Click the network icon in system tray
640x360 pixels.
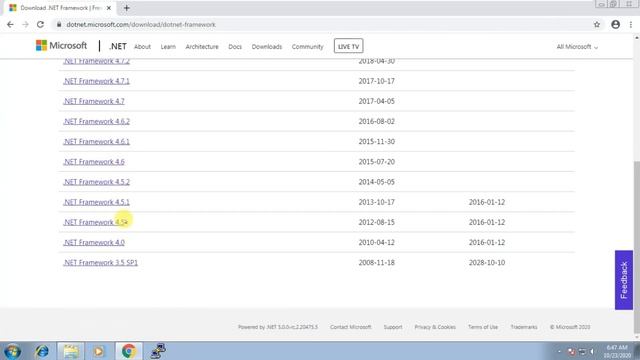[582, 351]
